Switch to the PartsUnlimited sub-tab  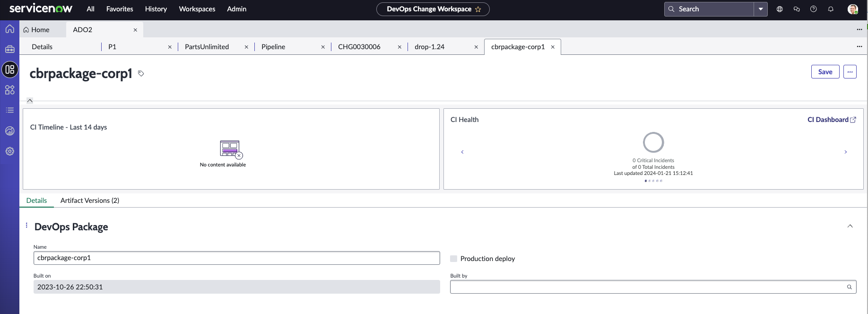207,47
